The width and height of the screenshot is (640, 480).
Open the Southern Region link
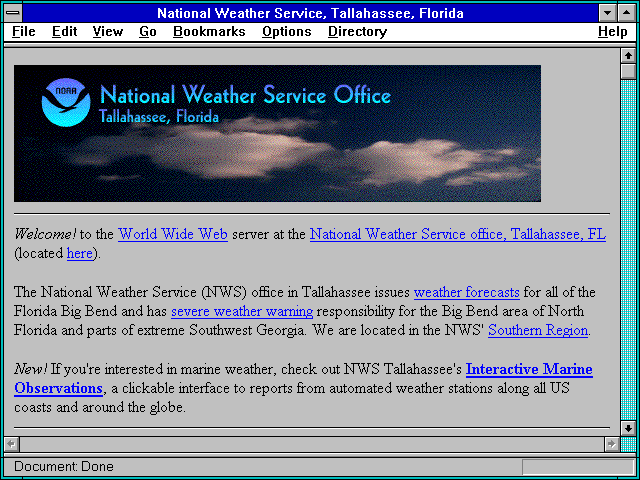pos(538,330)
